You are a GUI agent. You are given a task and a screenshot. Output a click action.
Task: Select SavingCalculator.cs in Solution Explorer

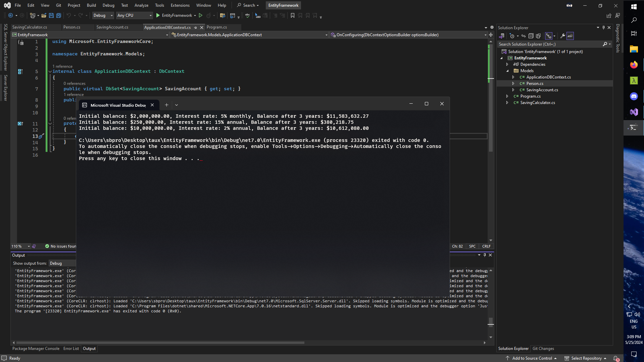pyautogui.click(x=537, y=103)
